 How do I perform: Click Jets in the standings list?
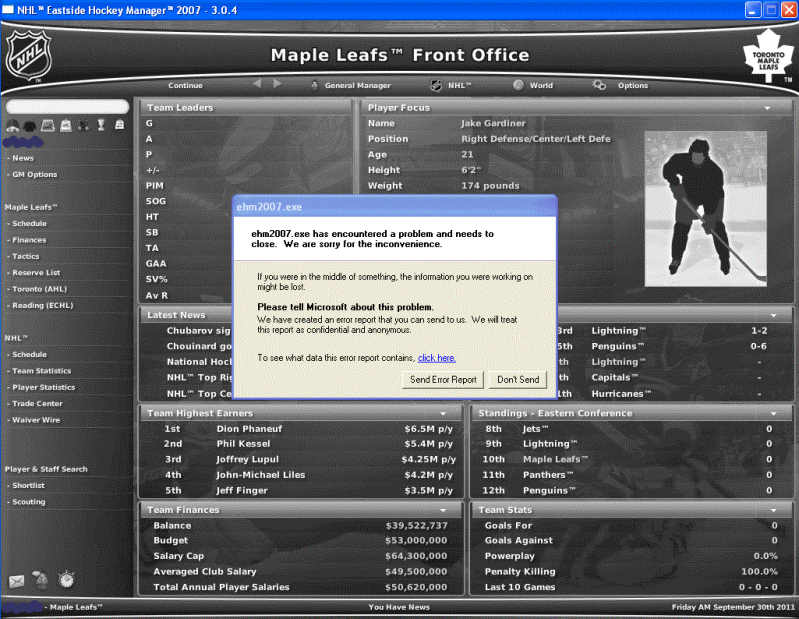[x=536, y=429]
